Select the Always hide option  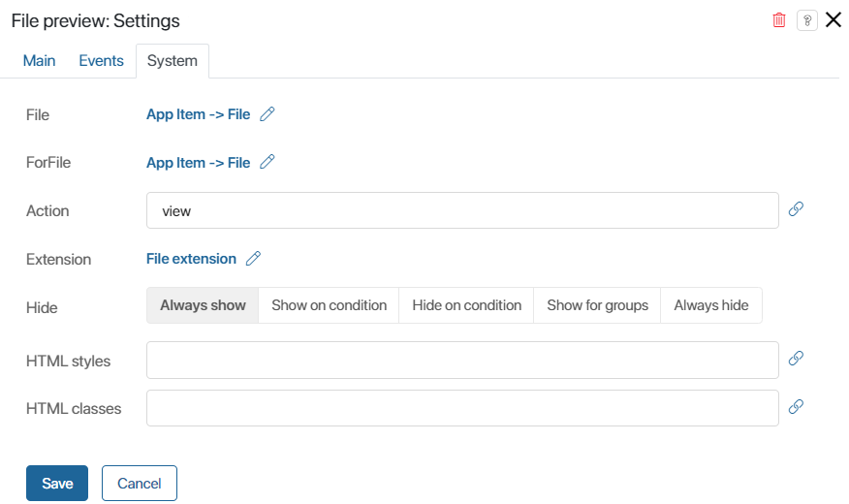[710, 305]
